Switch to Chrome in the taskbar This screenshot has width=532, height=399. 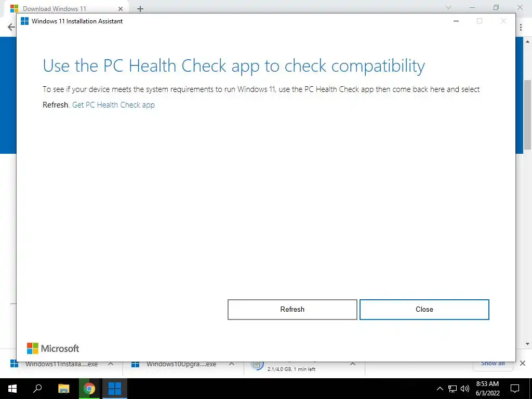pyautogui.click(x=89, y=389)
